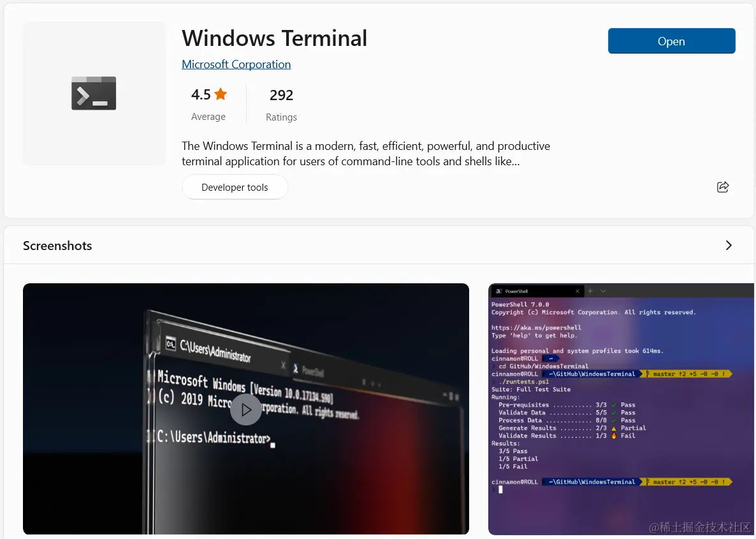Click the Screenshots section heading
Viewport: 756px width, 539px height.
[57, 246]
